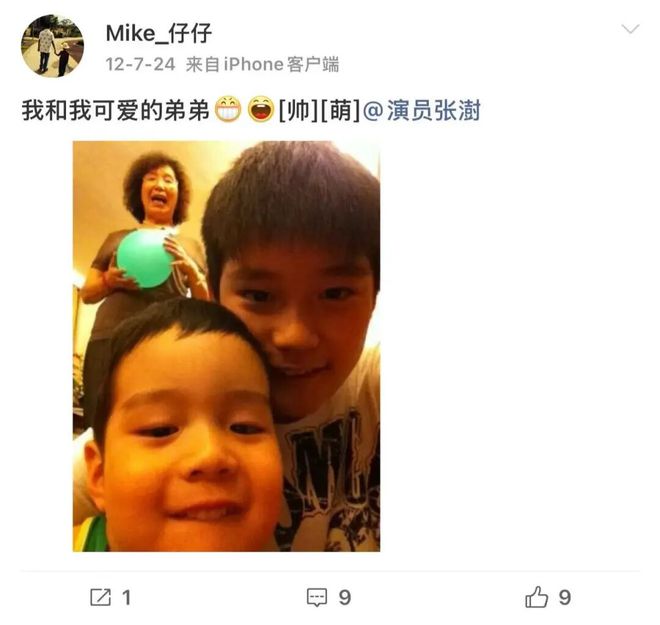Open the attached selfie photo
This screenshot has width=660, height=625.
[226, 346]
